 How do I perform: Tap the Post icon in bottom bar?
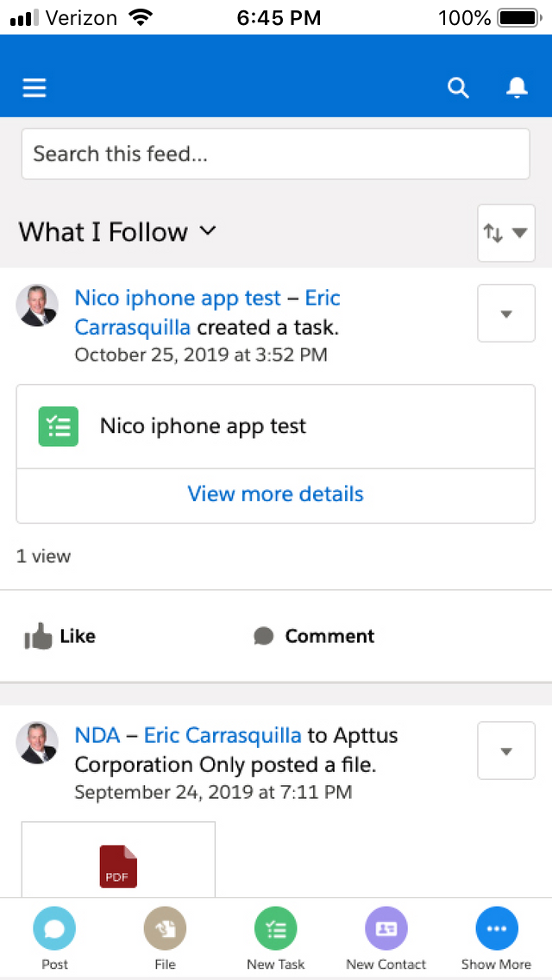click(x=54, y=929)
